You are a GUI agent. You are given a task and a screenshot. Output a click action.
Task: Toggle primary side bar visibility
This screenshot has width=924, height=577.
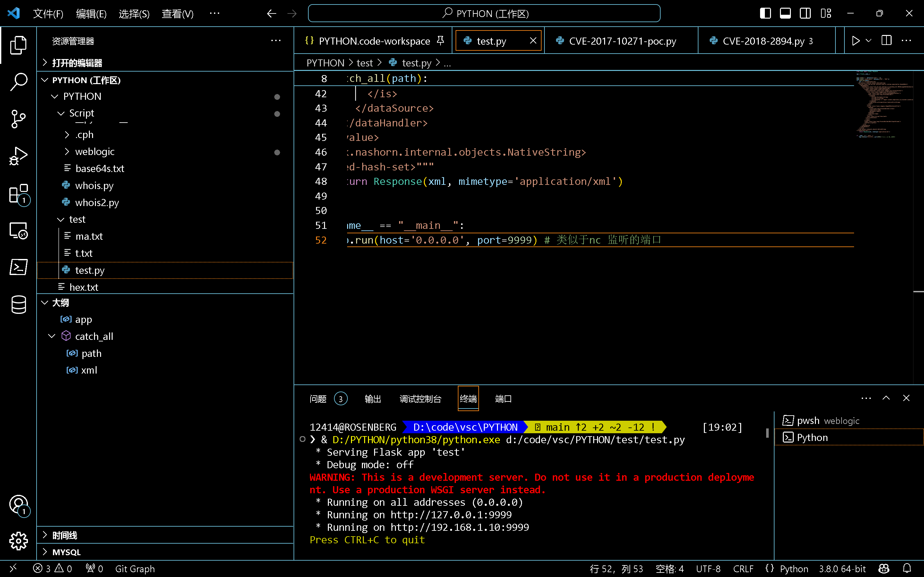coord(765,13)
